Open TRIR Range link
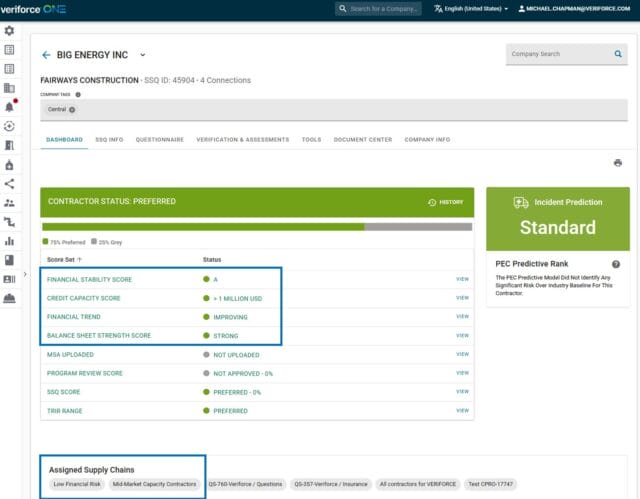Image resolution: width=640 pixels, height=499 pixels. [64, 411]
